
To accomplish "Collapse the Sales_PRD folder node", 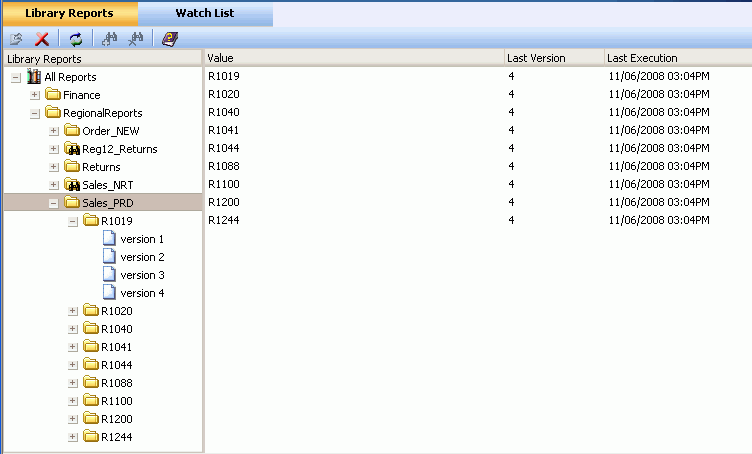I will pos(54,203).
